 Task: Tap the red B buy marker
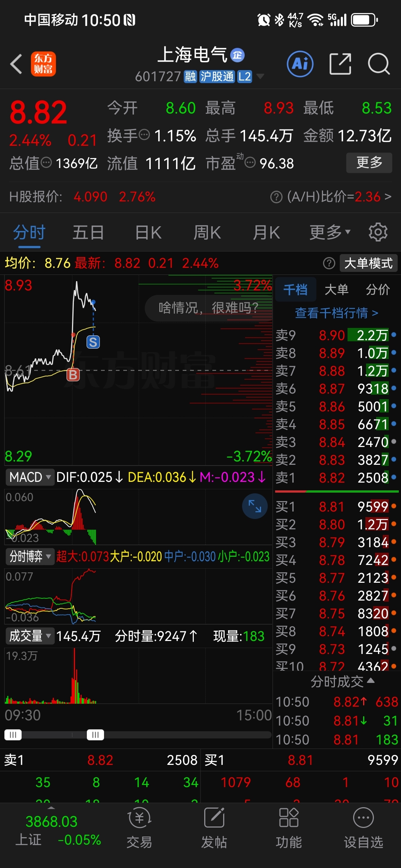(73, 375)
